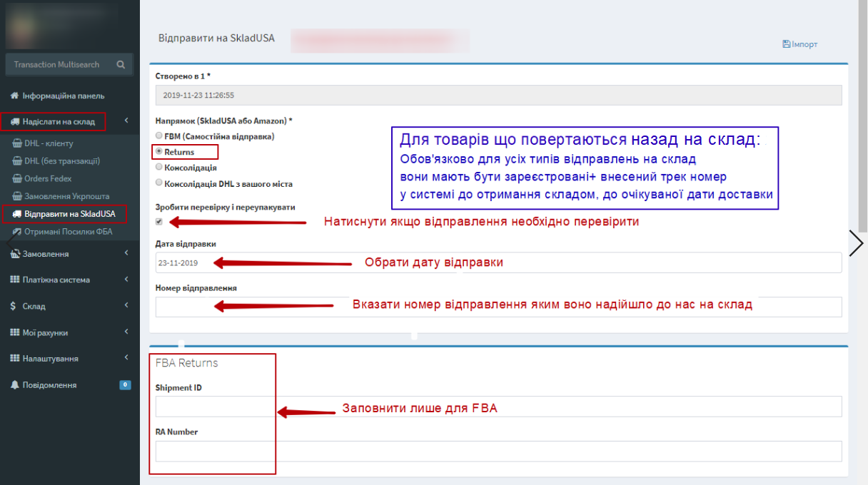
Task: Click the dollar icon beside Склад
Action: click(x=14, y=306)
